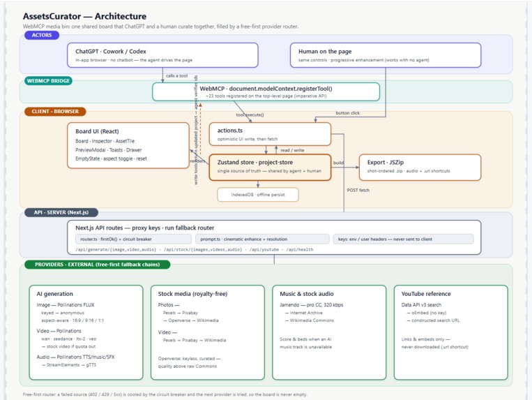The image size is (532, 400).
Task: Select the PROVIDERS · EXTERNAL section badge
Action: point(97,264)
